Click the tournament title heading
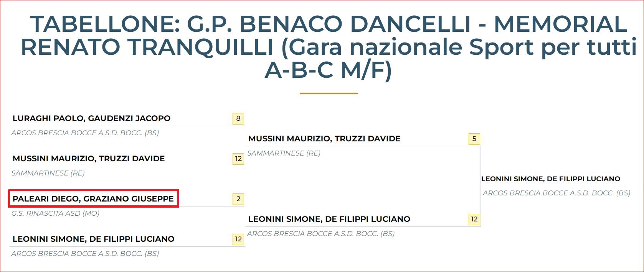The image size is (644, 272). [x=329, y=47]
